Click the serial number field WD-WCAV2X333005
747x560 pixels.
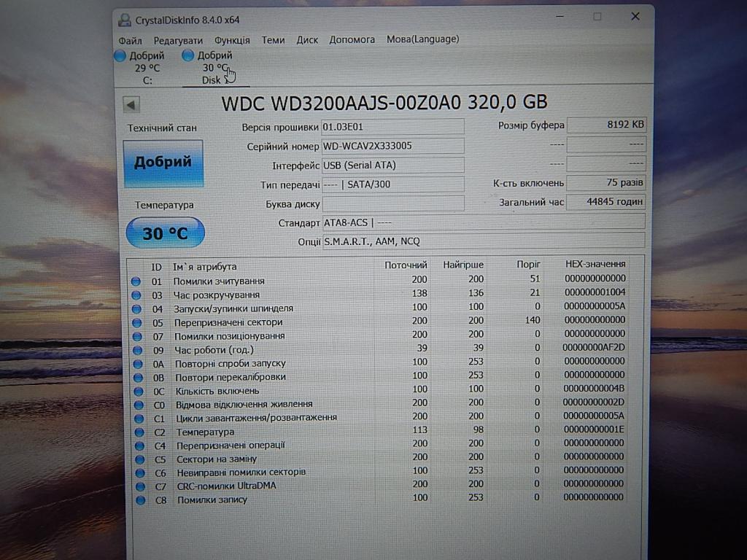(x=393, y=146)
